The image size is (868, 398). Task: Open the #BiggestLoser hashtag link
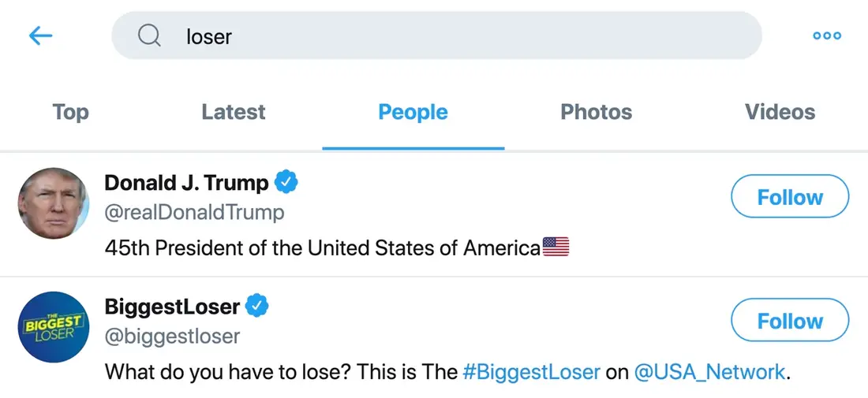(531, 371)
